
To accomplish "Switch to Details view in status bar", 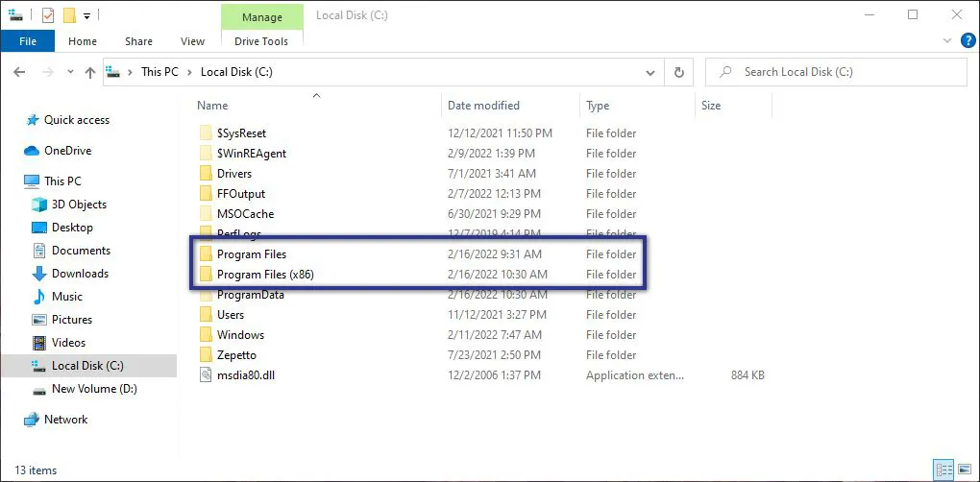I will click(942, 470).
